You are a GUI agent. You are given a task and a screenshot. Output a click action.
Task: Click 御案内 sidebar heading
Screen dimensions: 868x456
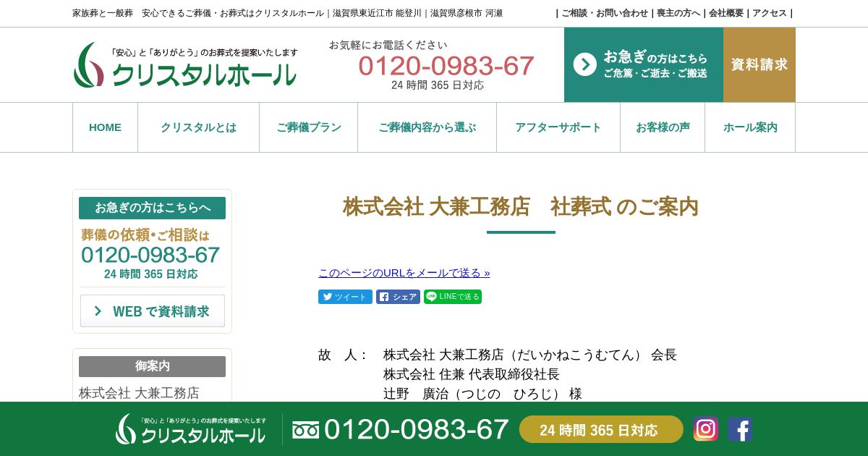point(152,366)
